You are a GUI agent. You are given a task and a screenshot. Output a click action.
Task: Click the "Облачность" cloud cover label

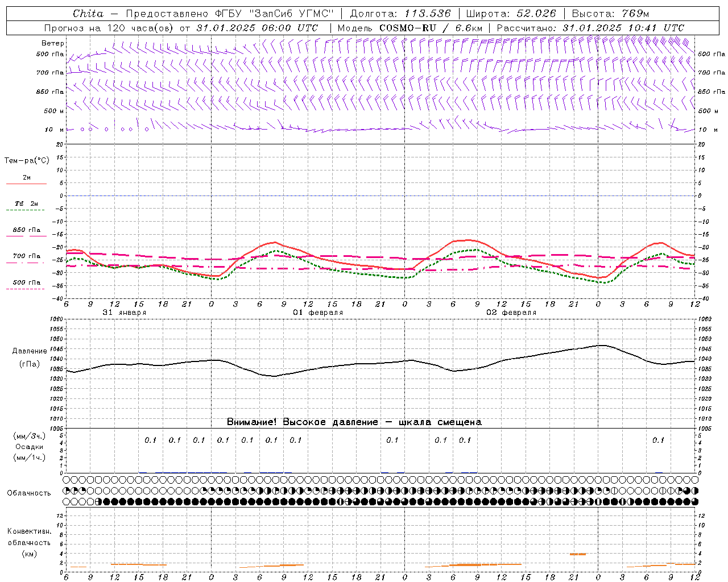[x=29, y=493]
